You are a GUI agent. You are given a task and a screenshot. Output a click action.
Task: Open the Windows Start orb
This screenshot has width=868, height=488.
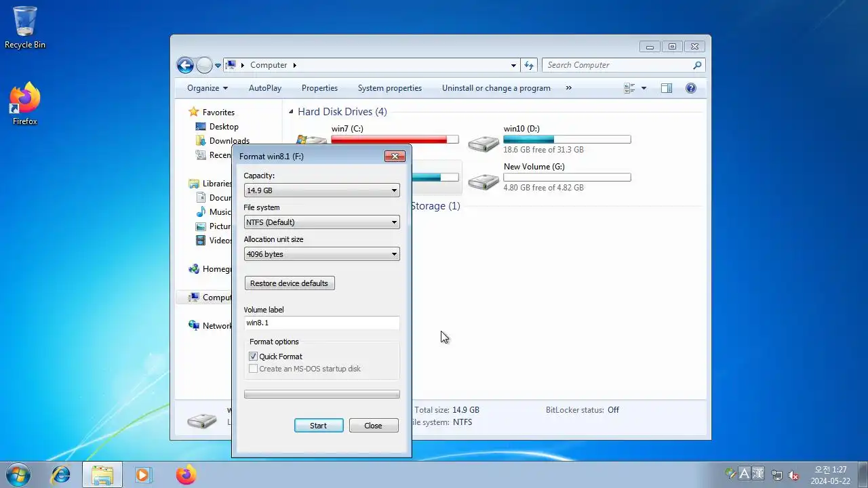click(18, 474)
